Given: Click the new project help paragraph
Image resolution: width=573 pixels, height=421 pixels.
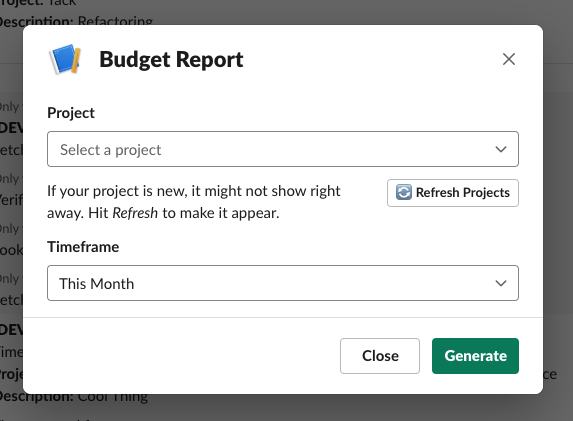Looking at the screenshot, I should (194, 202).
